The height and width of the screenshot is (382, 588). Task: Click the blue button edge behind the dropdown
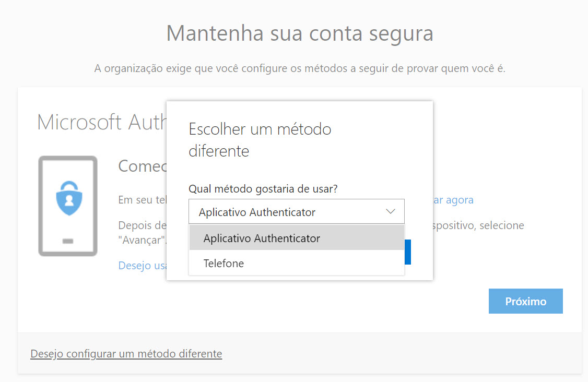coord(408,252)
